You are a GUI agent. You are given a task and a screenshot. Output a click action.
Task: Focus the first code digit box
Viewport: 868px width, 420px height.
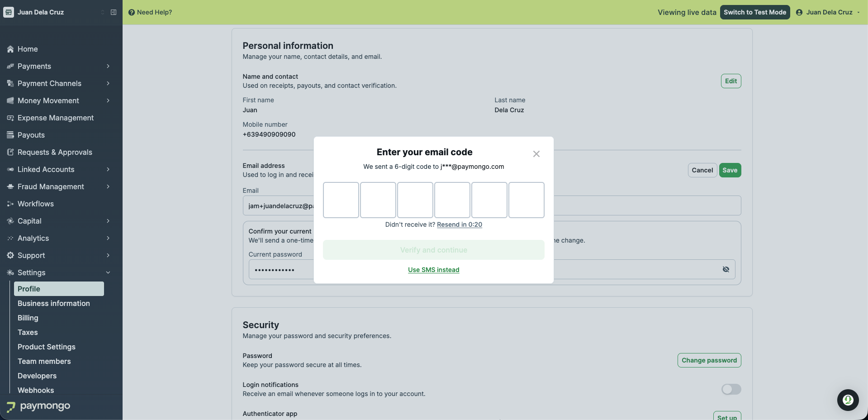point(341,200)
